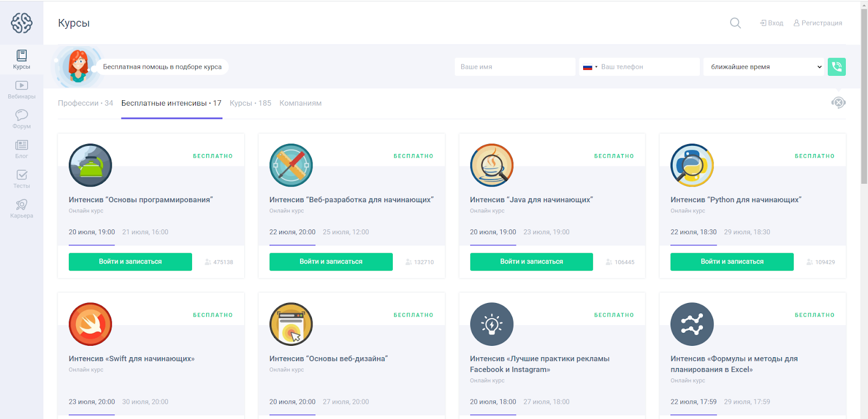The image size is (868, 419).
Task: Click the search magnifier icon
Action: coord(736,23)
